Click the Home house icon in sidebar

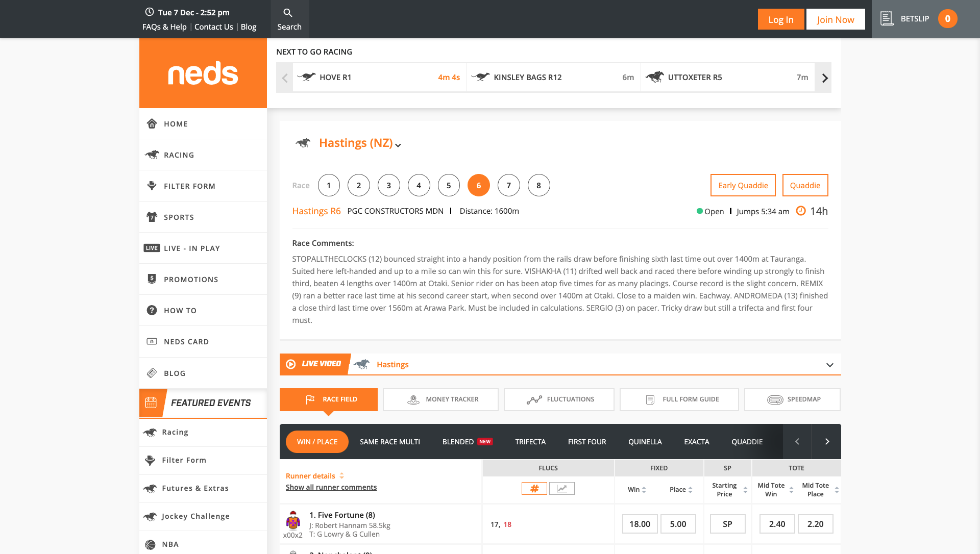pos(152,123)
